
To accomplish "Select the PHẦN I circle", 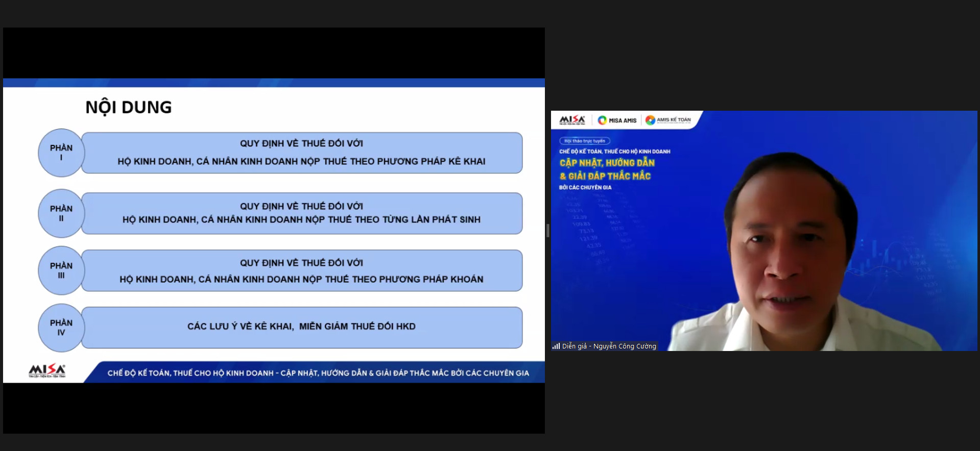I will [x=61, y=153].
